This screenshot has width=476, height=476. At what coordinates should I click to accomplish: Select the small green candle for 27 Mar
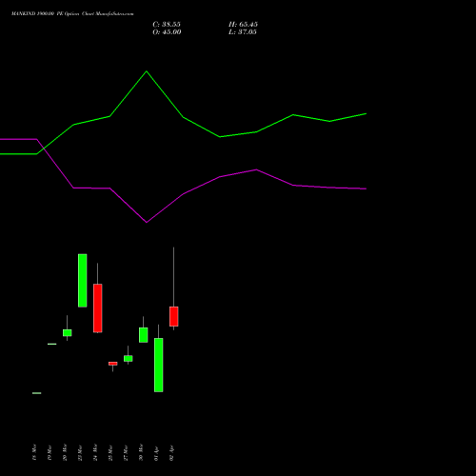coord(129,358)
